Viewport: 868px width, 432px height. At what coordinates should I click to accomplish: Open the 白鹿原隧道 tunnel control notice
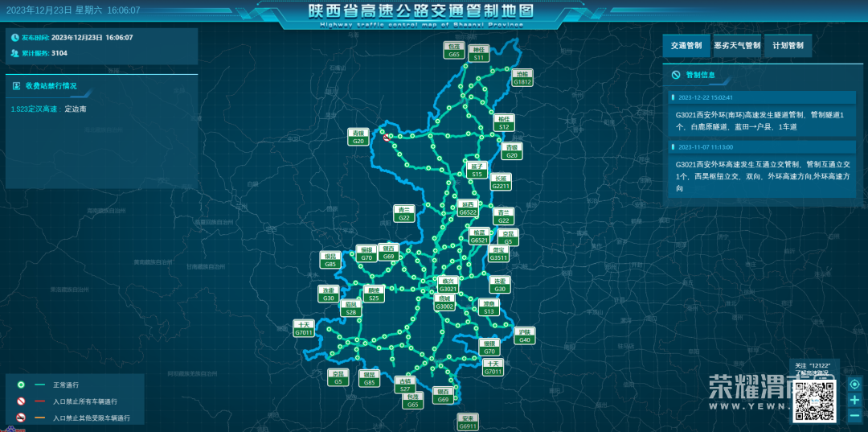[761, 121]
